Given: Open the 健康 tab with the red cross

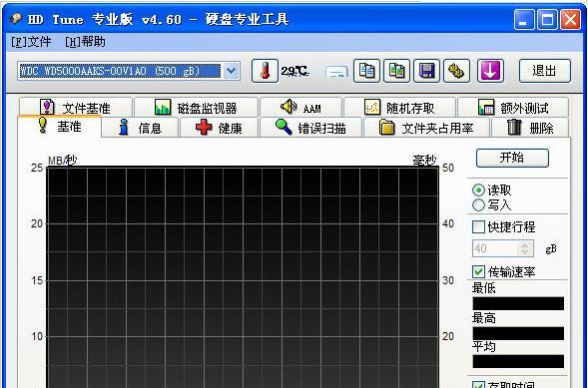Looking at the screenshot, I should (x=219, y=128).
